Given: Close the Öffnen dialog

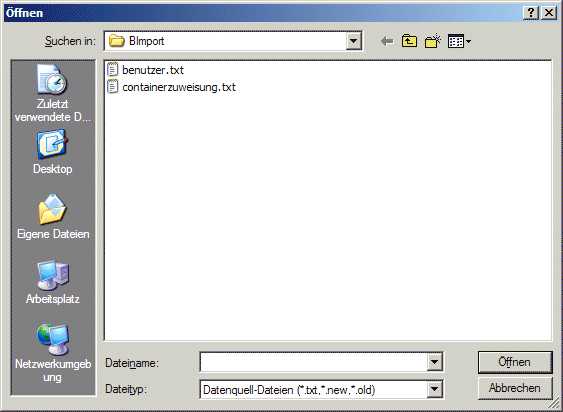Looking at the screenshot, I should (x=549, y=13).
